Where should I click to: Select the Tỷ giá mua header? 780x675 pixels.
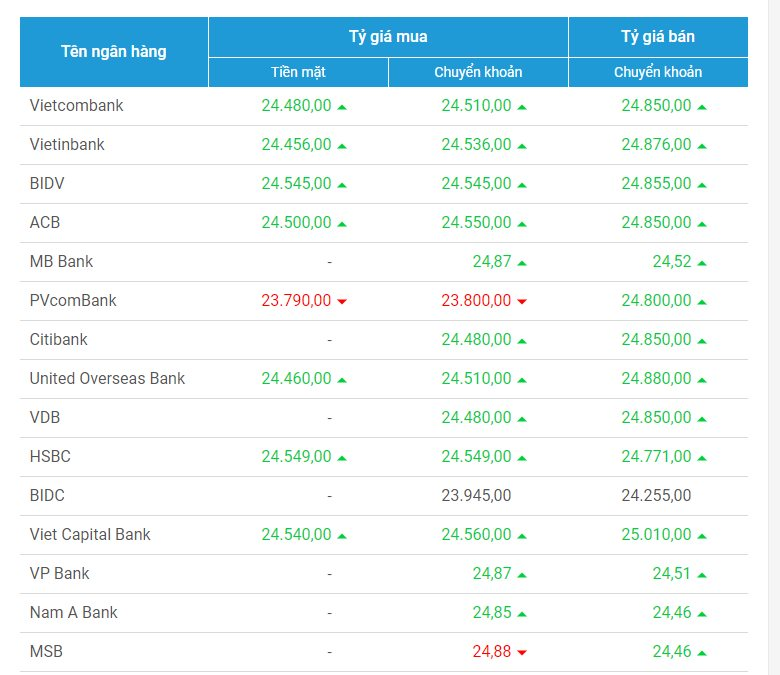coord(388,37)
